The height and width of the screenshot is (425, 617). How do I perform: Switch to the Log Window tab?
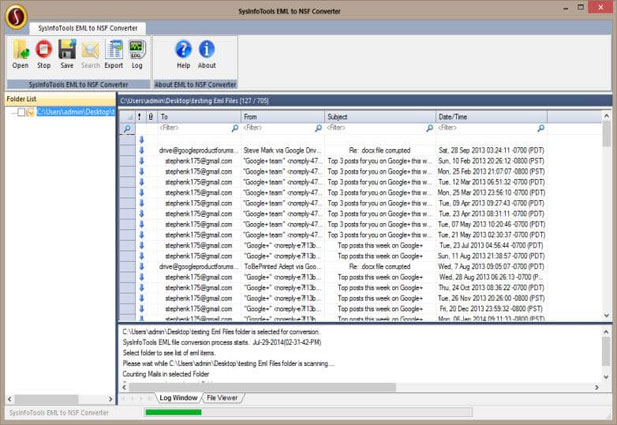coord(178,398)
